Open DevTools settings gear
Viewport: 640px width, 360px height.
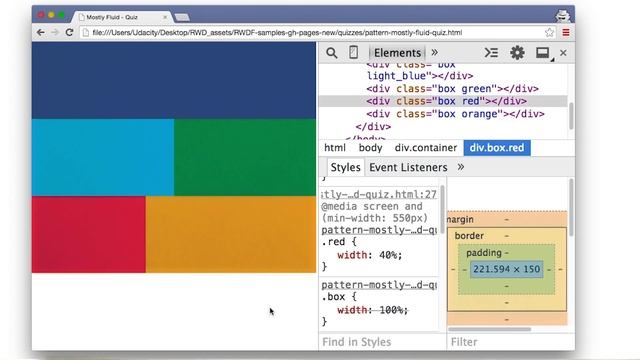[x=517, y=53]
